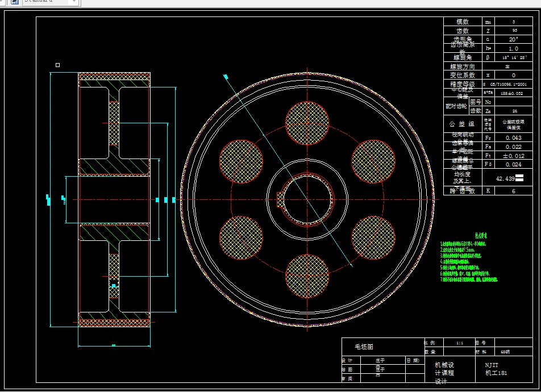Select the 0.043 tolerance value
541x392 pixels.
pos(513,137)
